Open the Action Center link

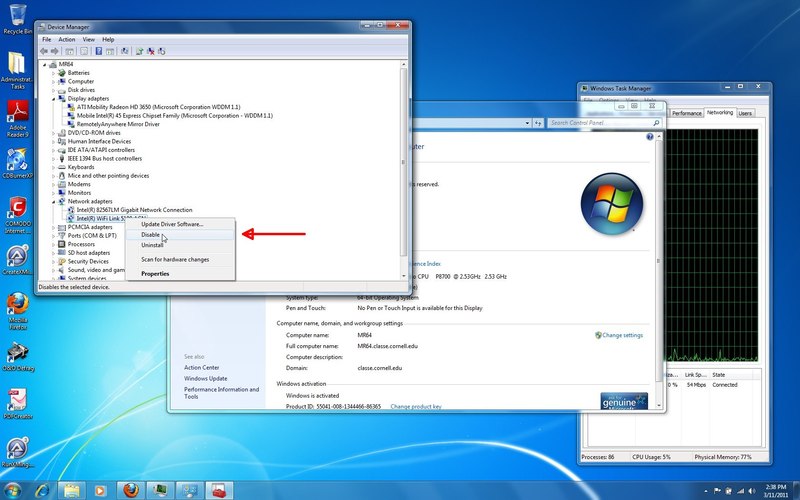tap(202, 367)
